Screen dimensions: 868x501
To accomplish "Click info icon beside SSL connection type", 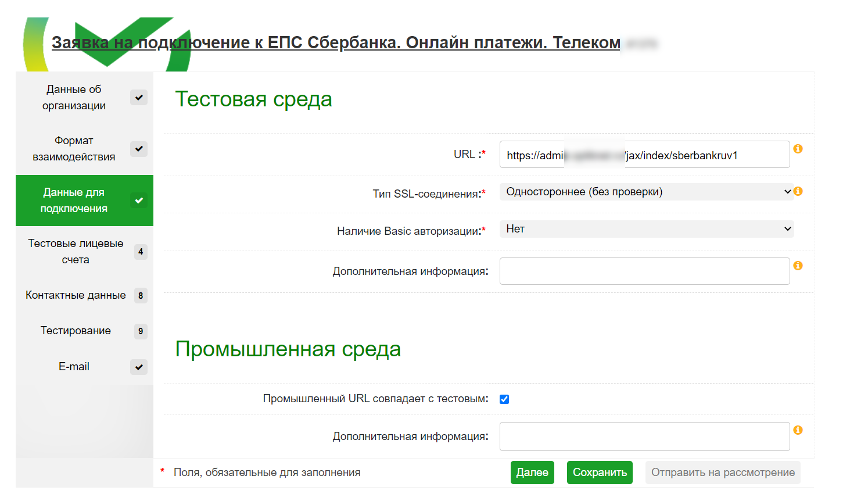I will 798,191.
